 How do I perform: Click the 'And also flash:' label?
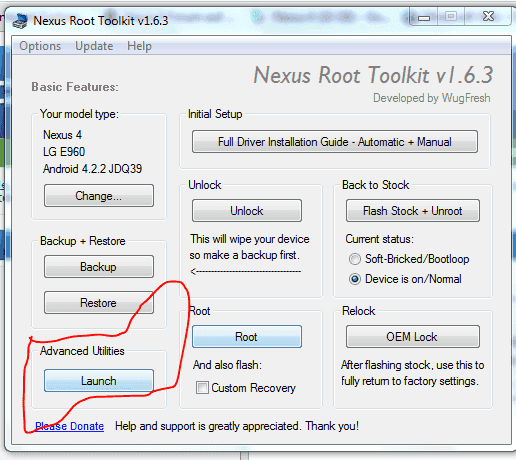[x=227, y=365]
